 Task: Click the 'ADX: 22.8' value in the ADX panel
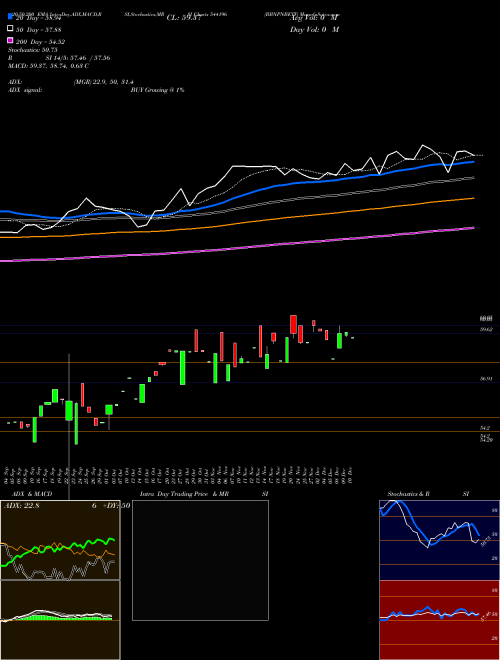(21, 506)
